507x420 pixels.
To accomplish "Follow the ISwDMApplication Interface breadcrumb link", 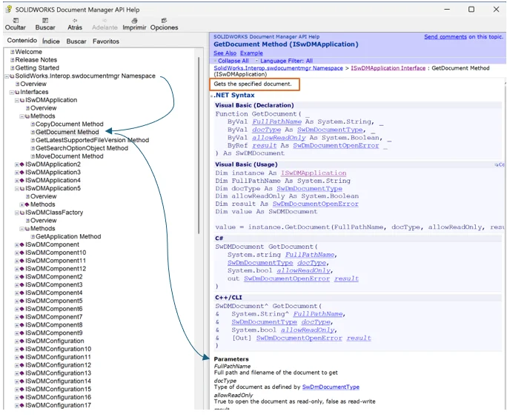I will (x=388, y=68).
